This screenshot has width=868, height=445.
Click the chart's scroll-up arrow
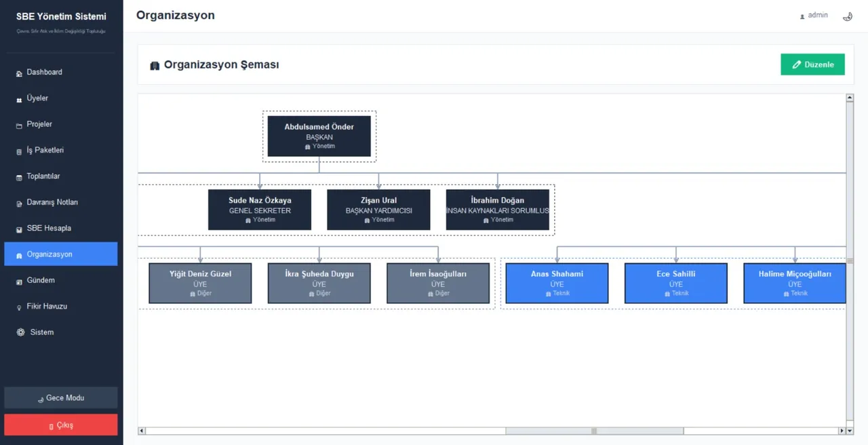coord(850,98)
